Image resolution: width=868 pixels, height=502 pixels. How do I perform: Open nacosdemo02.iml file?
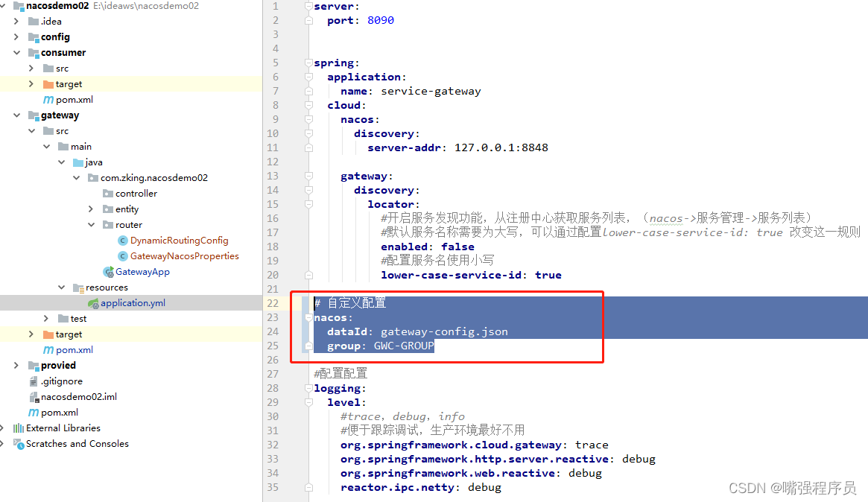pyautogui.click(x=79, y=397)
